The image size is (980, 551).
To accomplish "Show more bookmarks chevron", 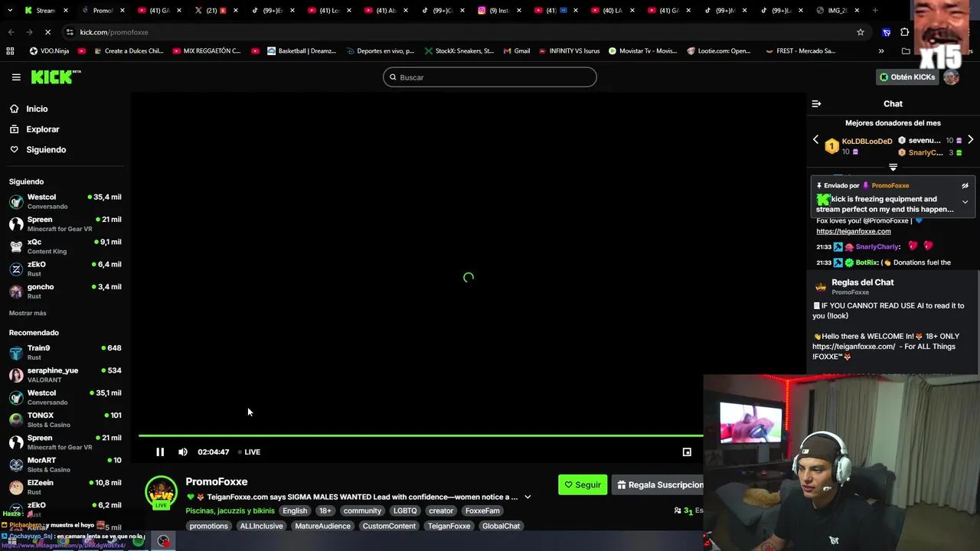I will click(x=881, y=51).
